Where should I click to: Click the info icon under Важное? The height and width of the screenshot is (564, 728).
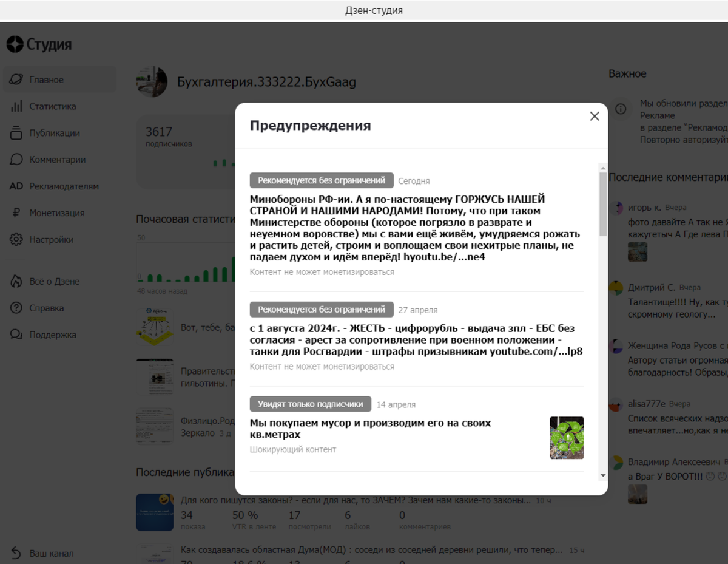(621, 109)
